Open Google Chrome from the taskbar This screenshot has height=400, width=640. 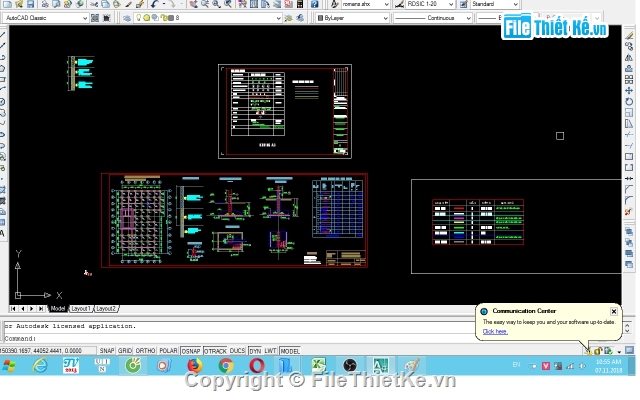[225, 365]
